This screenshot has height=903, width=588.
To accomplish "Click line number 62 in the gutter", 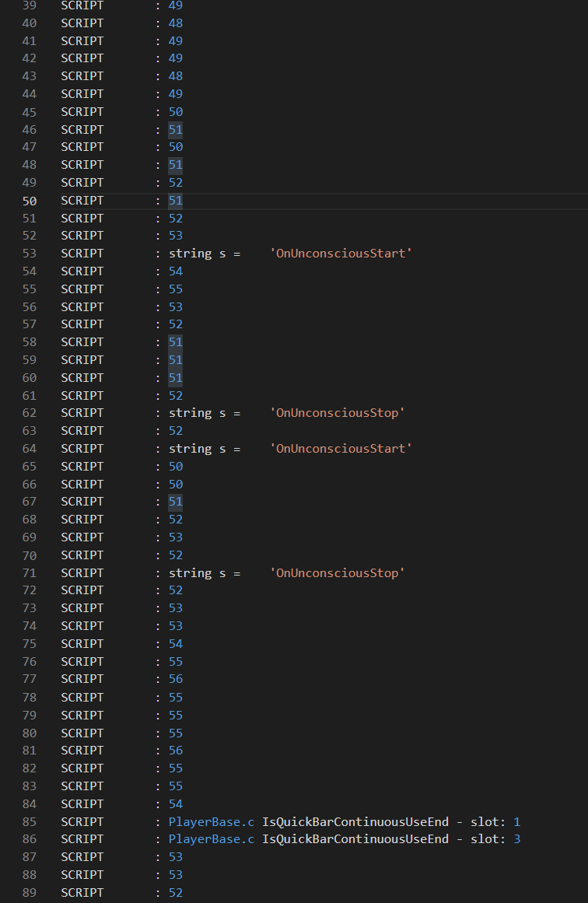I will pyautogui.click(x=30, y=413).
